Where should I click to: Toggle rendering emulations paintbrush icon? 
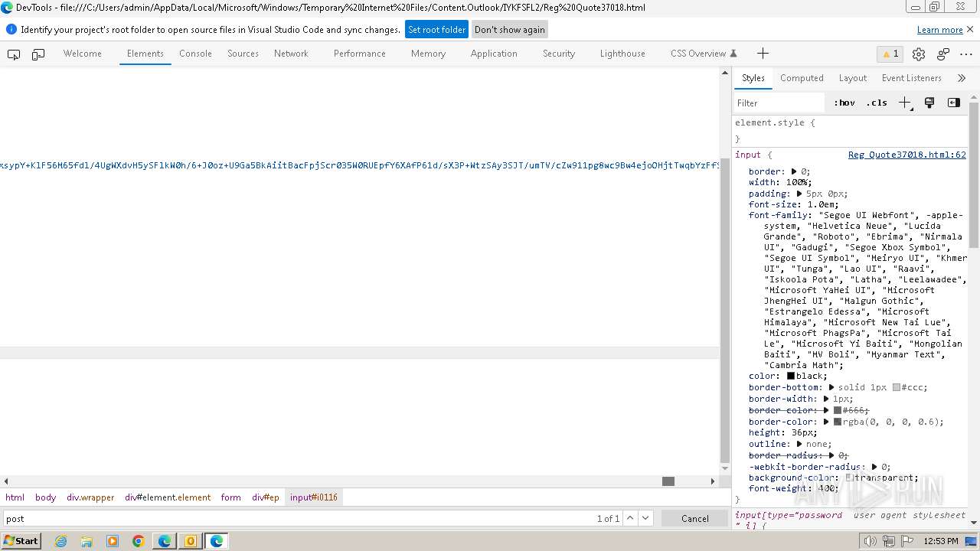929,103
